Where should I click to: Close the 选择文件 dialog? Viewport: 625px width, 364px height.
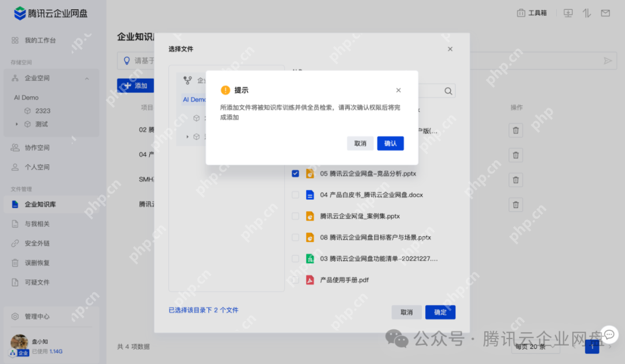click(x=450, y=49)
